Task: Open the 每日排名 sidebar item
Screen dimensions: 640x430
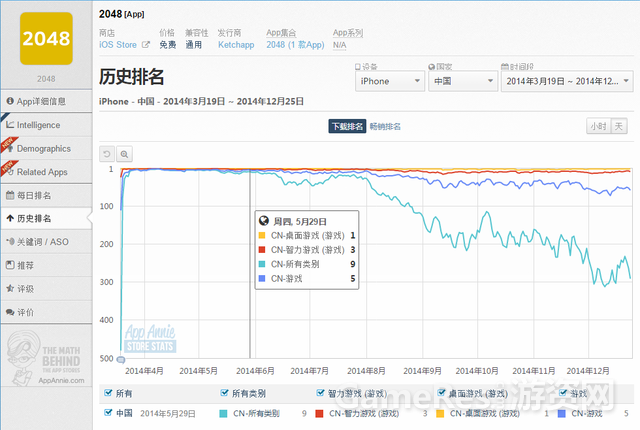Action: [x=46, y=195]
